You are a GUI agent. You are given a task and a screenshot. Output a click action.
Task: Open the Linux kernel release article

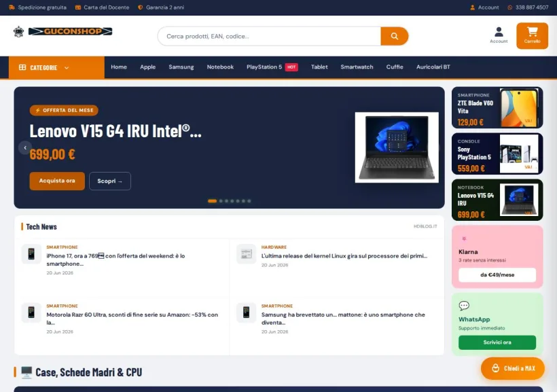pos(344,256)
